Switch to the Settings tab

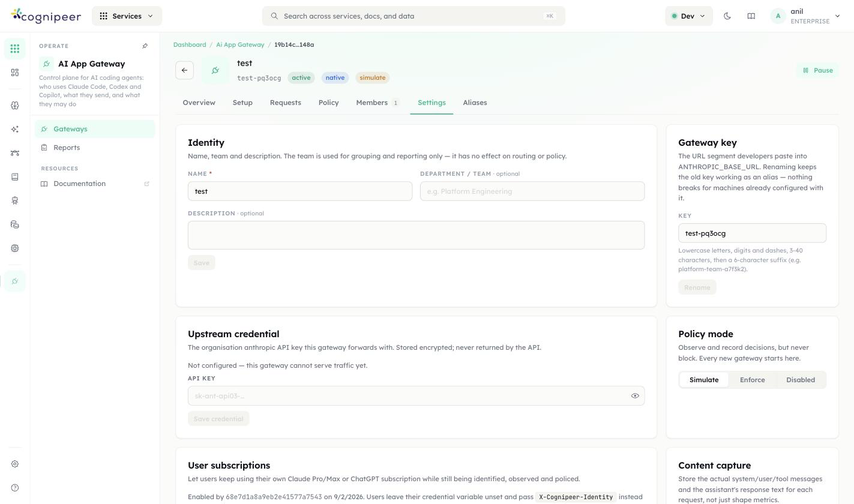pos(432,103)
